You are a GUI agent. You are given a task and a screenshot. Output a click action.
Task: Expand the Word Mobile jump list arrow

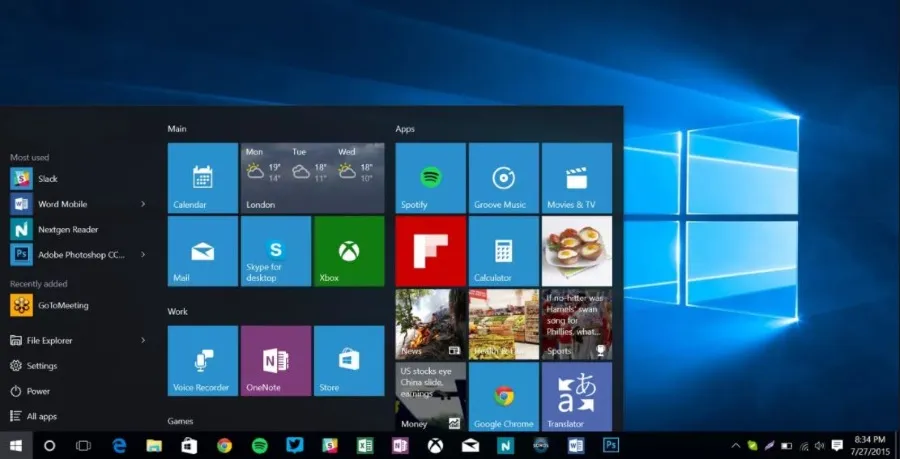click(x=143, y=204)
